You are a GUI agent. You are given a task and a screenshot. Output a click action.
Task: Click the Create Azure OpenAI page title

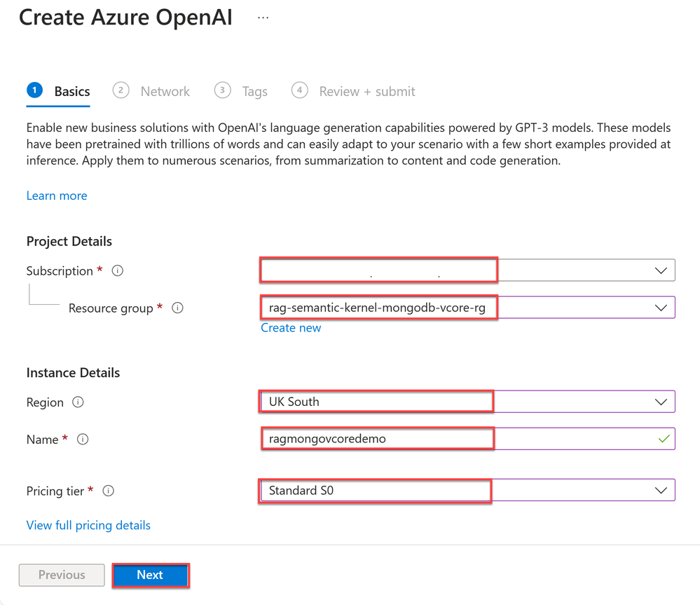(126, 18)
